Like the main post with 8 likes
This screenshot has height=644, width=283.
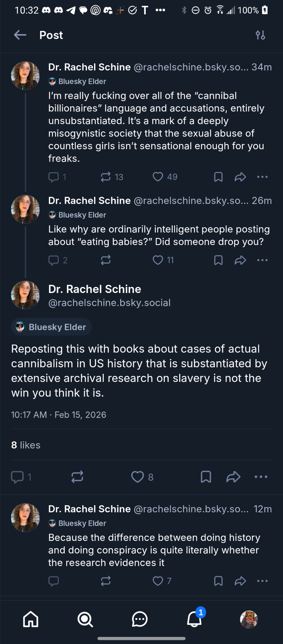coord(138,477)
